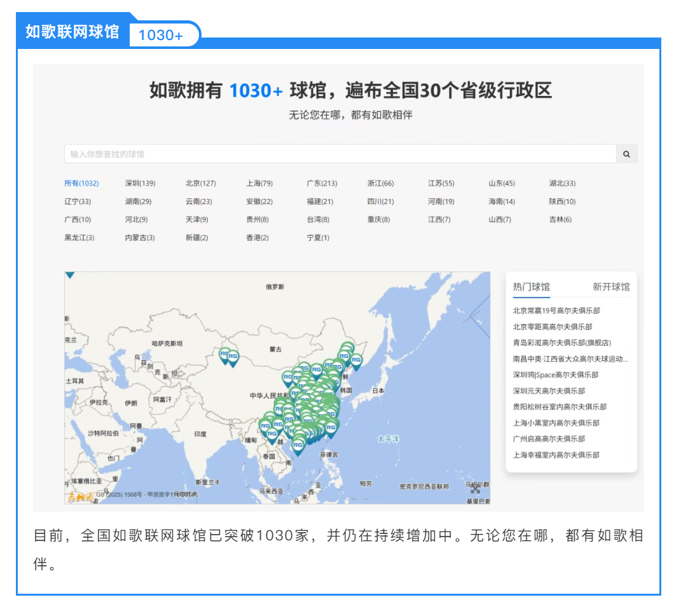
Task: Open 北京常赢19号高尔夫俱乐部 from the list
Action: point(556,311)
